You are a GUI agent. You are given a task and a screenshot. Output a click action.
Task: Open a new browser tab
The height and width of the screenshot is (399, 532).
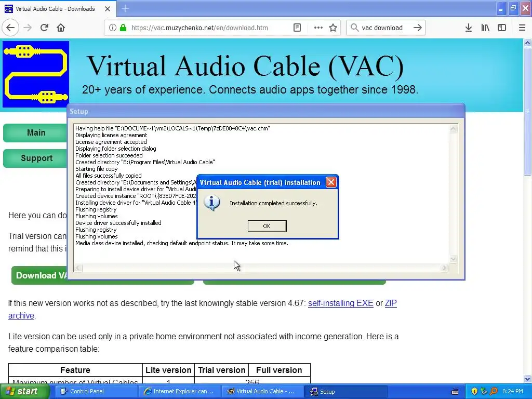[x=125, y=8]
